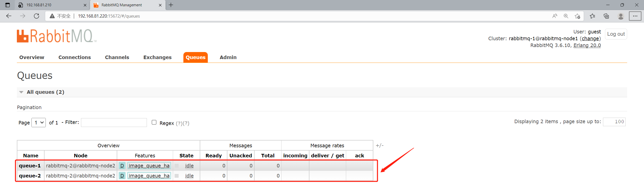Click the idle state of queue-2
644x183 pixels.
[189, 176]
